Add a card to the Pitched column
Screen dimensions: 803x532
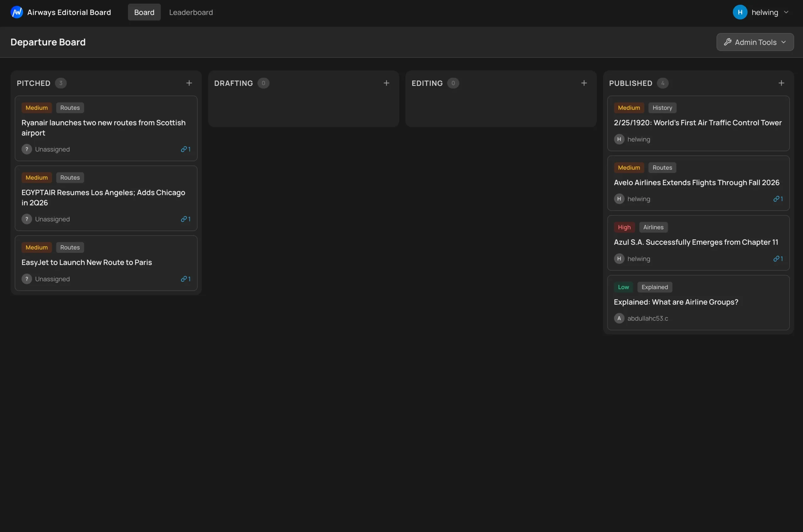coord(189,83)
